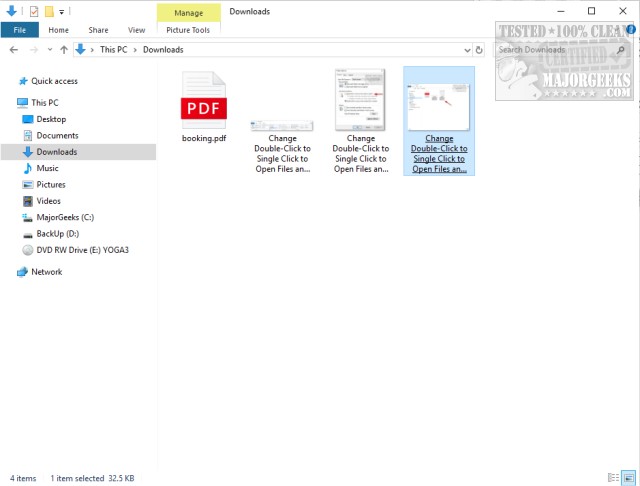Expand the chevron before This PC
Image resolution: width=640 pixels, height=486 pixels.
coord(92,50)
